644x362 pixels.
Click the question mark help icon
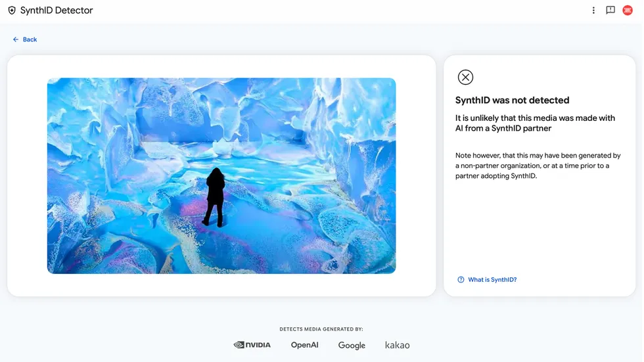[x=461, y=279]
